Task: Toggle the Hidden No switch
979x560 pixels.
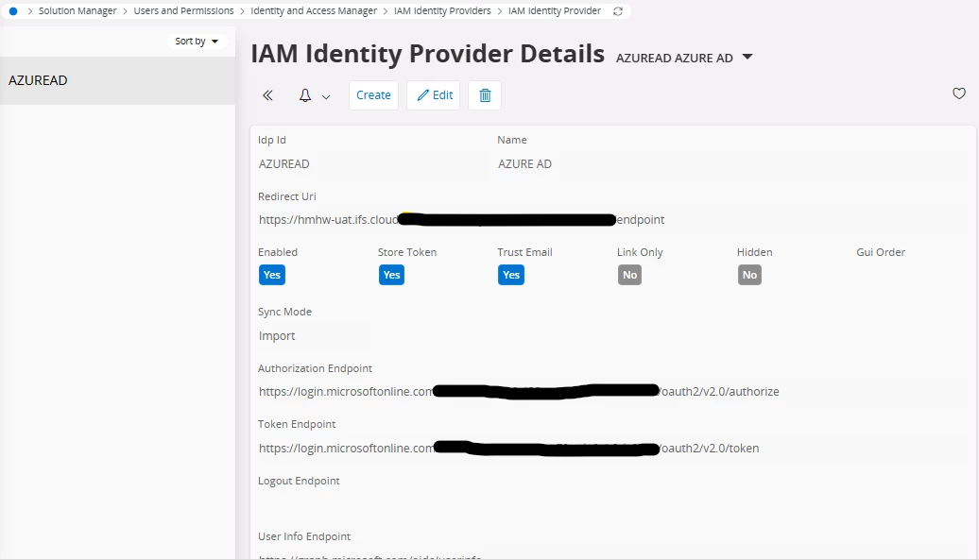Action: (x=749, y=275)
